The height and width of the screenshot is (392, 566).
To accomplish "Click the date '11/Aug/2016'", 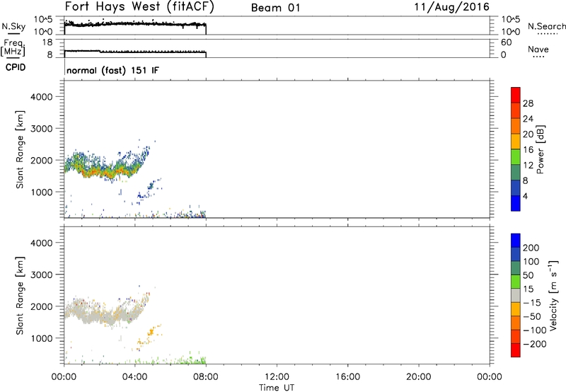I will pyautogui.click(x=451, y=7).
